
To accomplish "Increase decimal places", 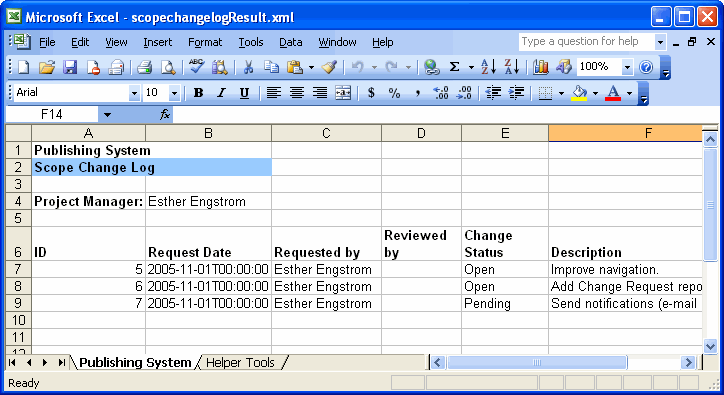I will [x=440, y=93].
